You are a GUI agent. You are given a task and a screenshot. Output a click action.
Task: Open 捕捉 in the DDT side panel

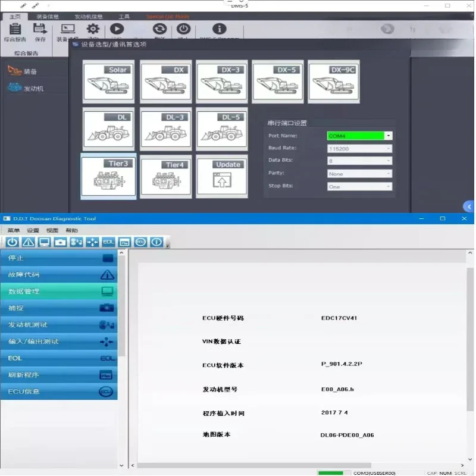click(59, 308)
